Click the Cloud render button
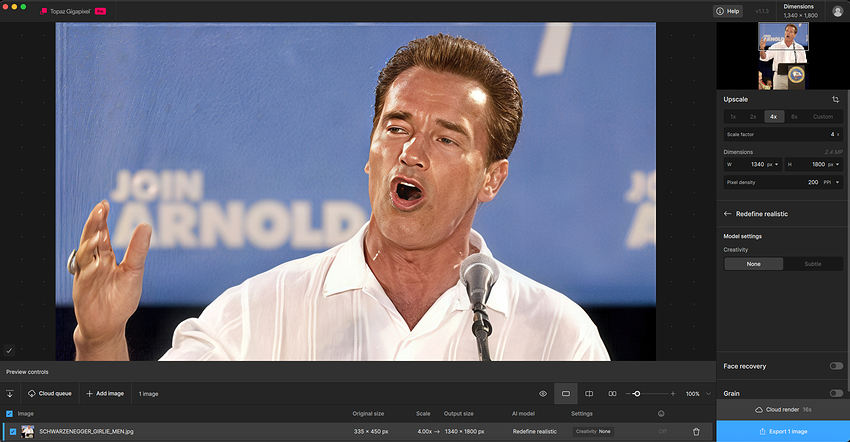 tap(783, 409)
